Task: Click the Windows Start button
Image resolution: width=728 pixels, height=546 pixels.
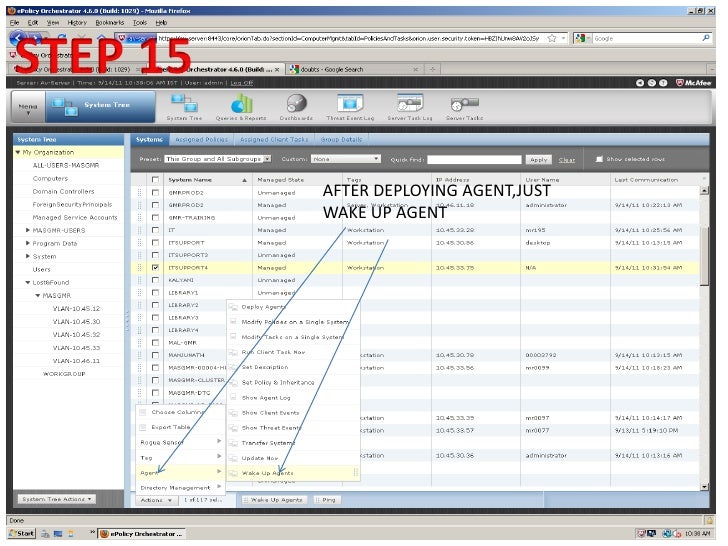Action: point(22,534)
